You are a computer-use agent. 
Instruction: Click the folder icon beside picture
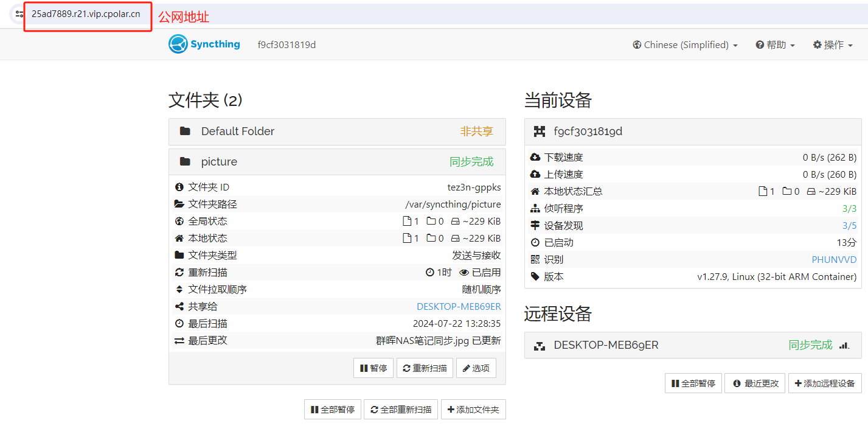pyautogui.click(x=185, y=161)
